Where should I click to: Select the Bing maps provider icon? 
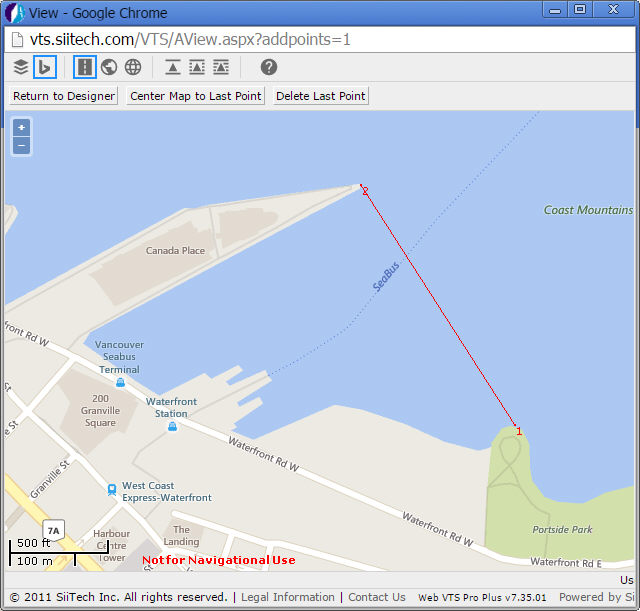point(45,67)
